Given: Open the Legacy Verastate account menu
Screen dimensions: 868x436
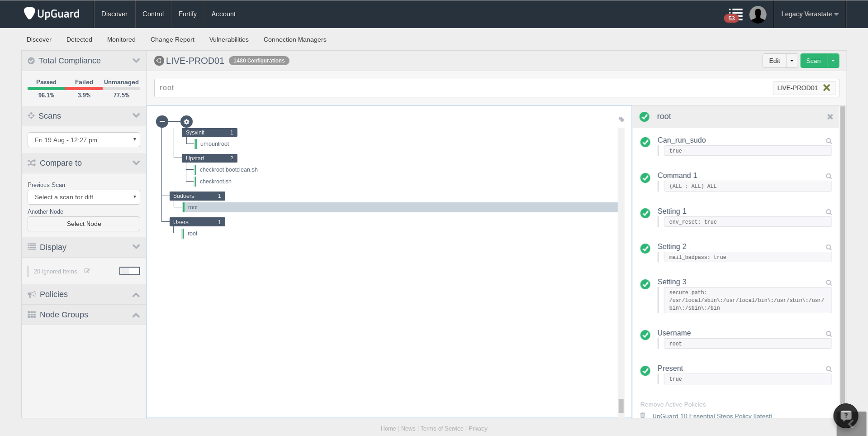Looking at the screenshot, I should [810, 14].
